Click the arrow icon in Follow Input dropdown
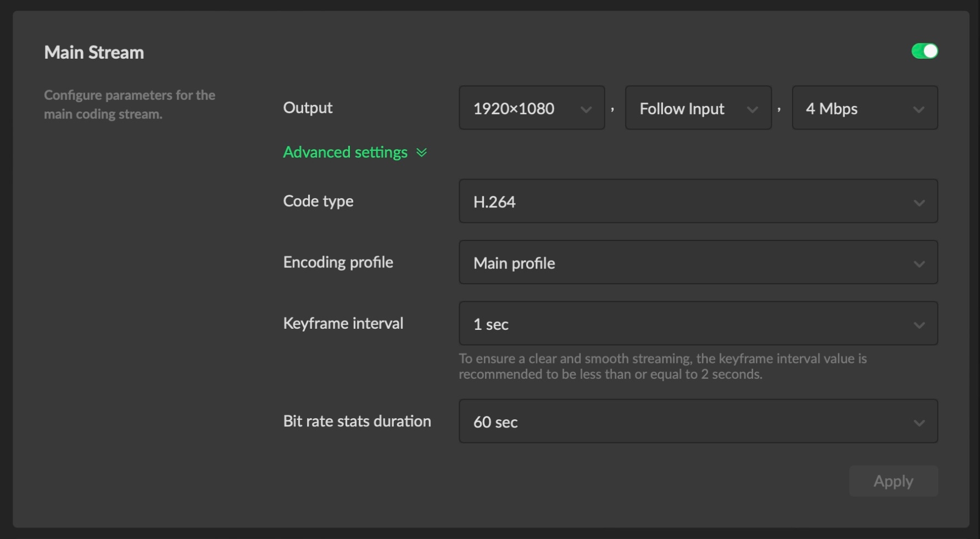980x539 pixels. point(753,109)
